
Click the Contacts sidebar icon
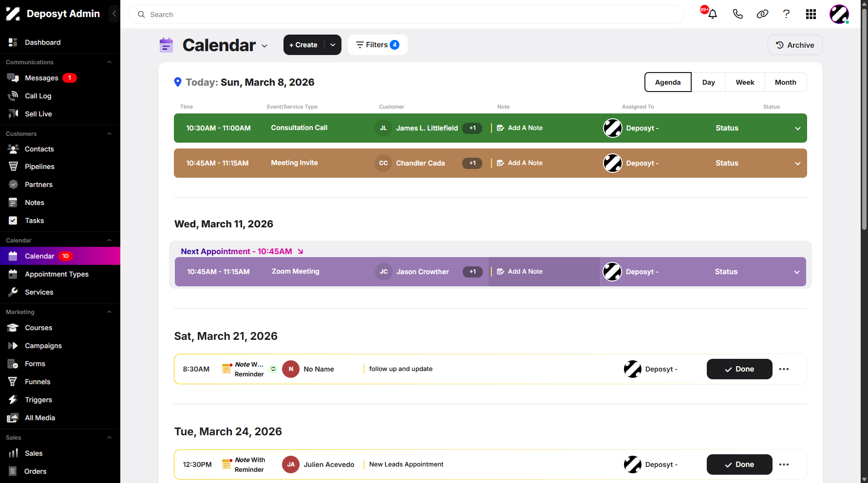(13, 149)
